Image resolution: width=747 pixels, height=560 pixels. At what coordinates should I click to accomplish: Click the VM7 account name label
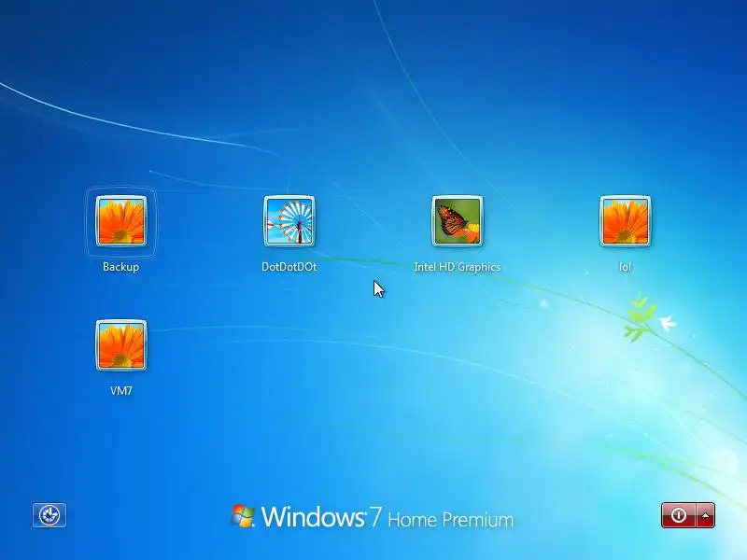click(x=121, y=391)
